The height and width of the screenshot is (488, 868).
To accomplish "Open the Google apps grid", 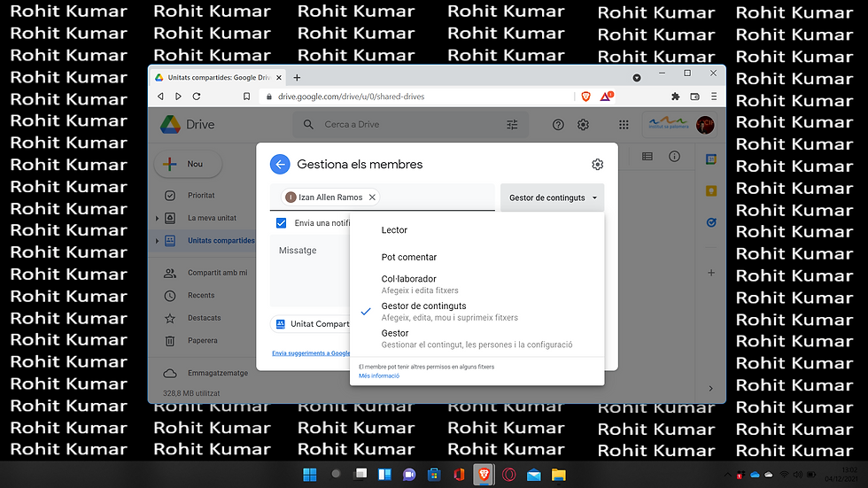I will pos(624,125).
